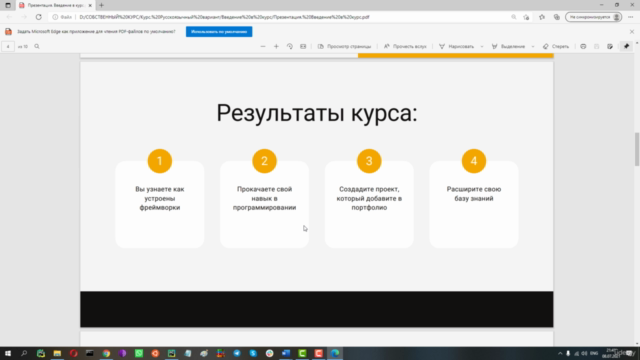Open File Explorer from the taskbar
This screenshot has width=640, height=360.
(x=57, y=353)
